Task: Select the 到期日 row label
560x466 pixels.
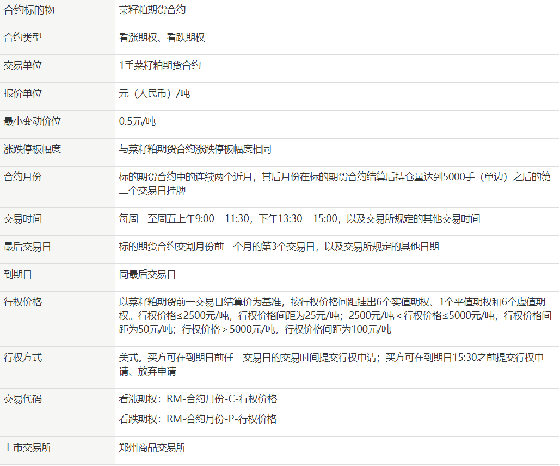Action: click(x=18, y=274)
